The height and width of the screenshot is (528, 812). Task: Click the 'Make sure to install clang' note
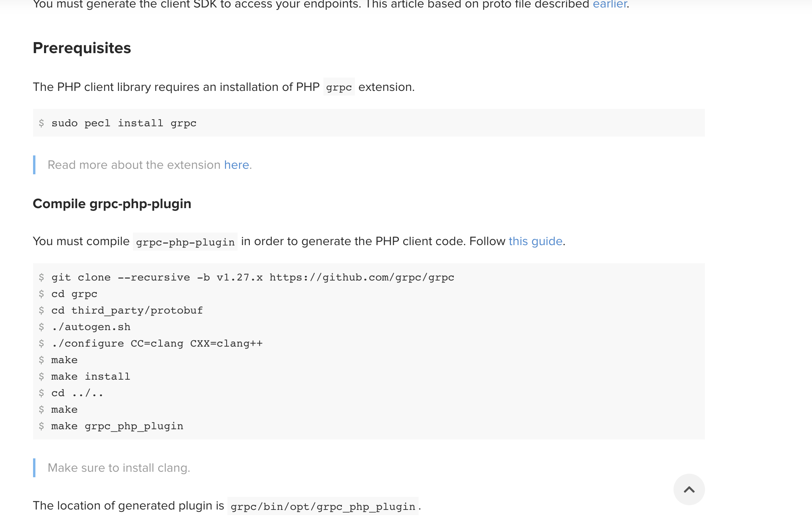click(x=119, y=468)
